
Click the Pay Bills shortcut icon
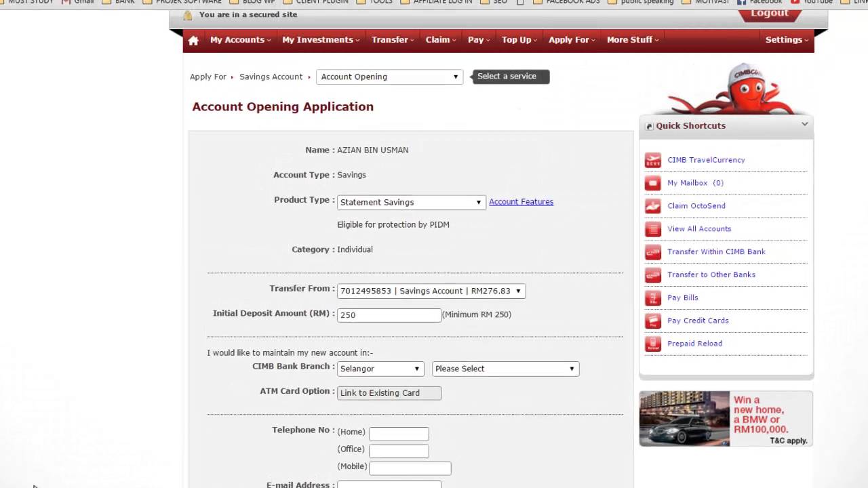653,298
